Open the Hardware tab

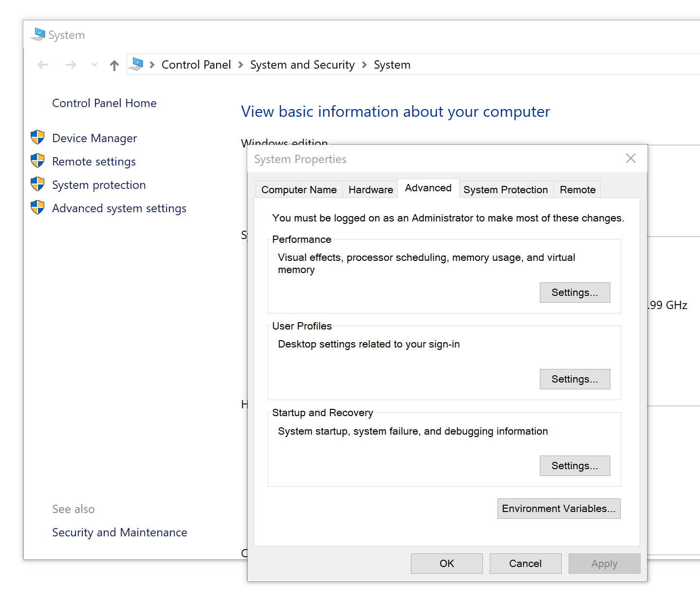370,189
